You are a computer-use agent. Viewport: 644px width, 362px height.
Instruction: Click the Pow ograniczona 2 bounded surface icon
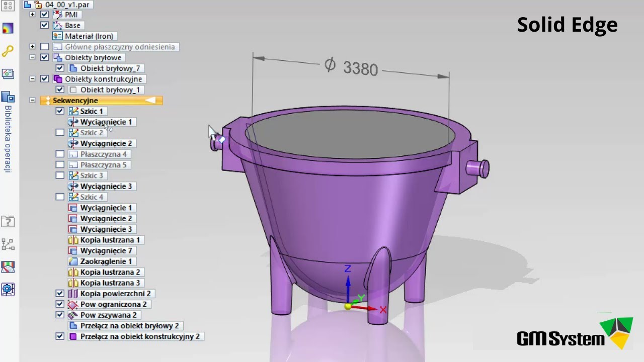click(x=73, y=304)
